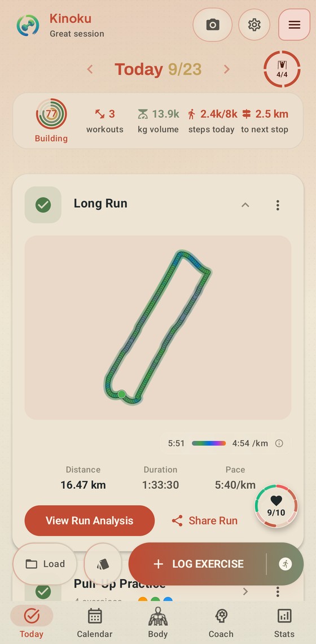The image size is (316, 644).
Task: Tap the Kinoku app logo
Action: (28, 25)
